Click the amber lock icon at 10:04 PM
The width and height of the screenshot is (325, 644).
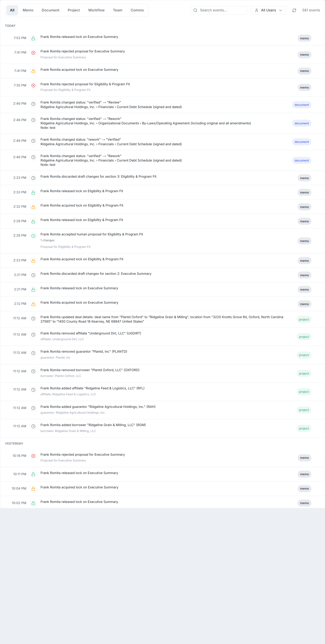[x=33, y=489]
